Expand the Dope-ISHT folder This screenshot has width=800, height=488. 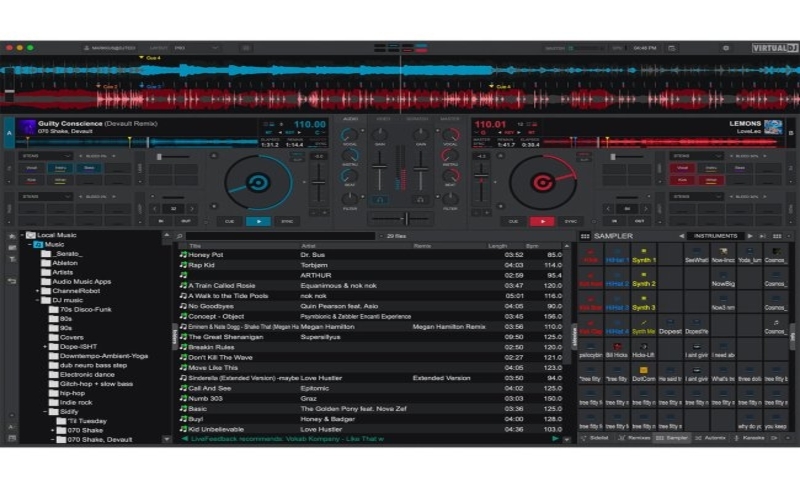(45, 347)
